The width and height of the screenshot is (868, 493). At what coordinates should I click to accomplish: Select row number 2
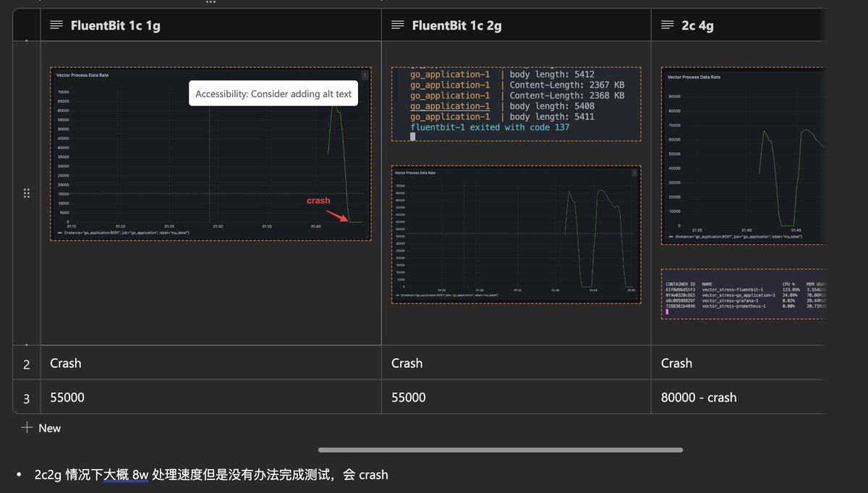[x=27, y=363]
